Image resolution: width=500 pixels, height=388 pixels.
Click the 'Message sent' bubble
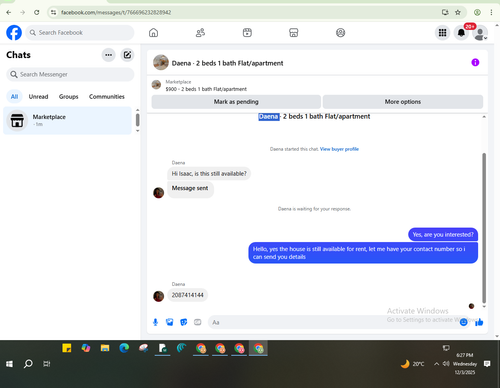pyautogui.click(x=190, y=189)
